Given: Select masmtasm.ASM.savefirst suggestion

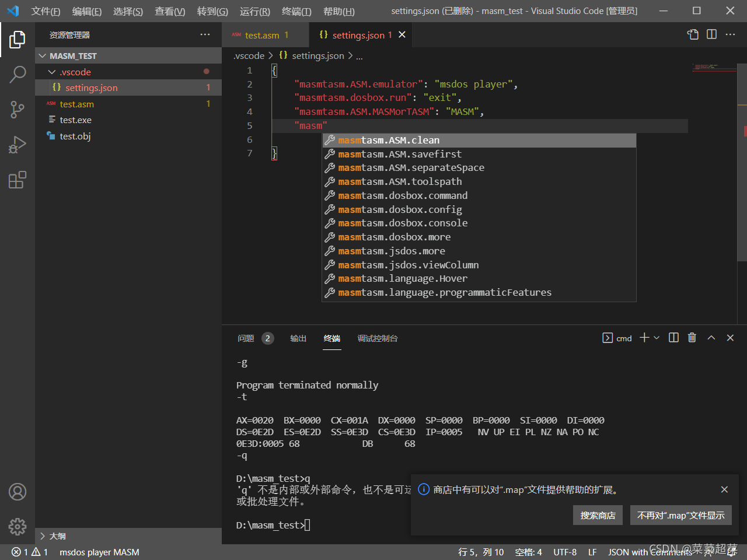Looking at the screenshot, I should point(479,154).
